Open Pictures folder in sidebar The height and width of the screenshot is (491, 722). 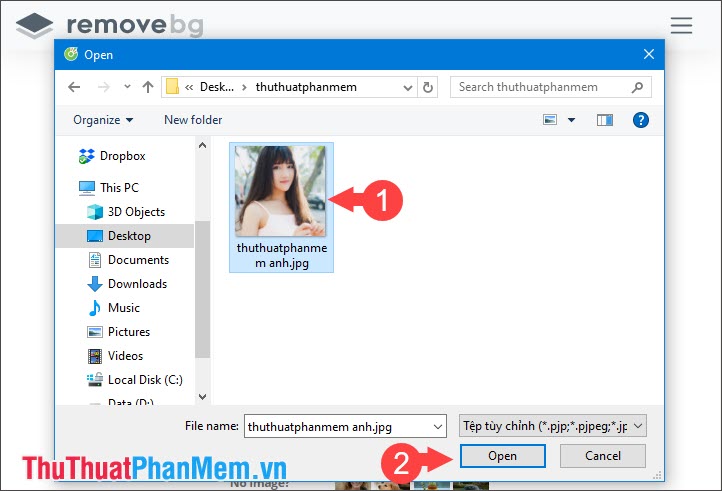[129, 332]
